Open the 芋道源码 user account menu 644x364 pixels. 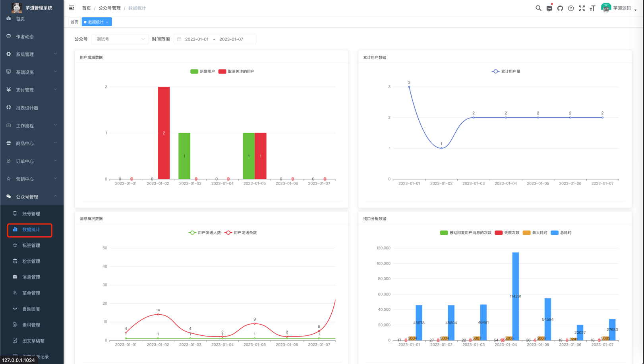coord(619,8)
